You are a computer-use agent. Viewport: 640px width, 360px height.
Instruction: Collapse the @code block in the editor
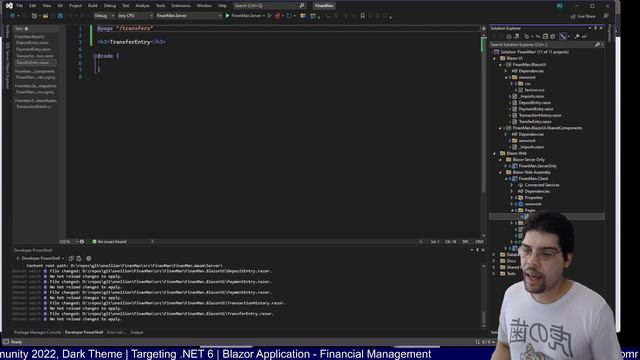95,56
